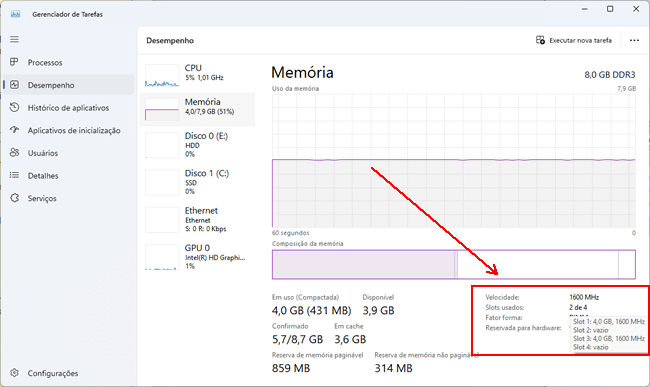This screenshot has width=650, height=387.
Task: Click the Usuários people icon
Action: coord(15,152)
